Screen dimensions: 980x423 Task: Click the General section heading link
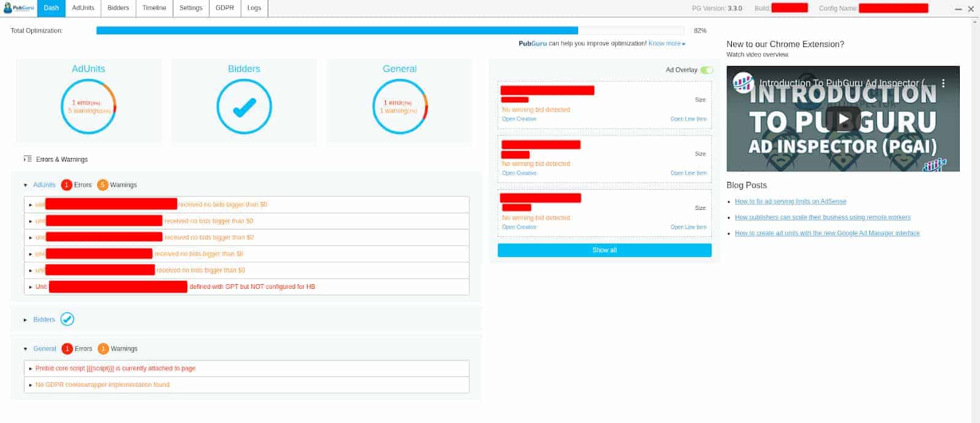(x=45, y=349)
